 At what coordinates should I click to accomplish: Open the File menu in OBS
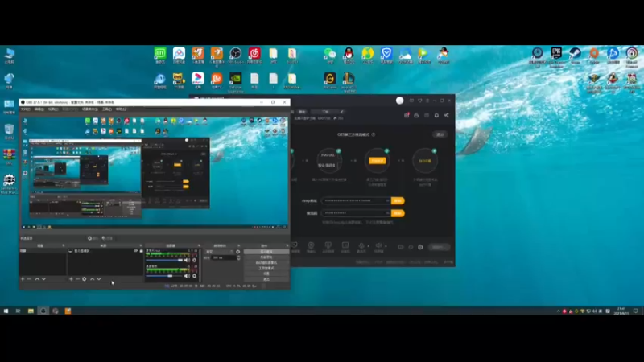tap(26, 109)
